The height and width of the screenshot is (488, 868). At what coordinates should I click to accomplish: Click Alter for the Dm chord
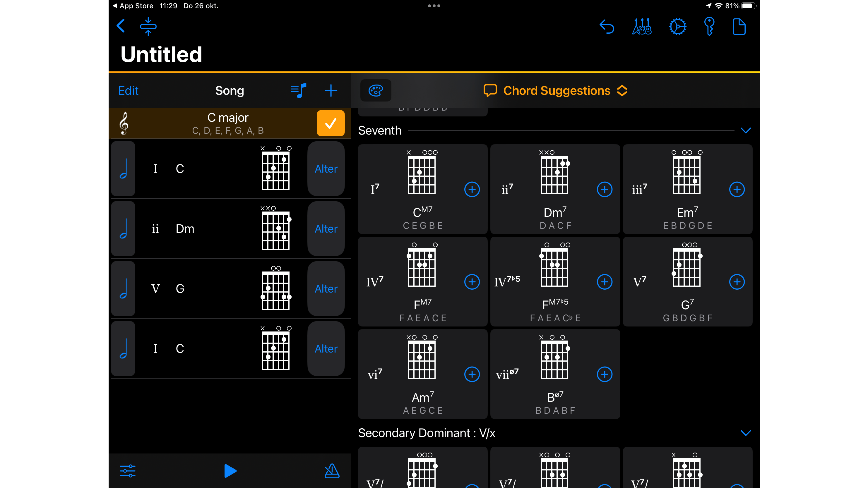tap(326, 229)
